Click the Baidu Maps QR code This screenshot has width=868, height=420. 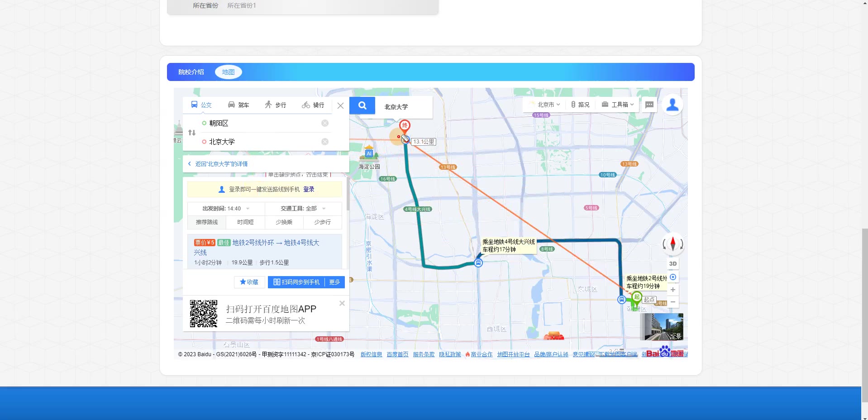point(204,314)
